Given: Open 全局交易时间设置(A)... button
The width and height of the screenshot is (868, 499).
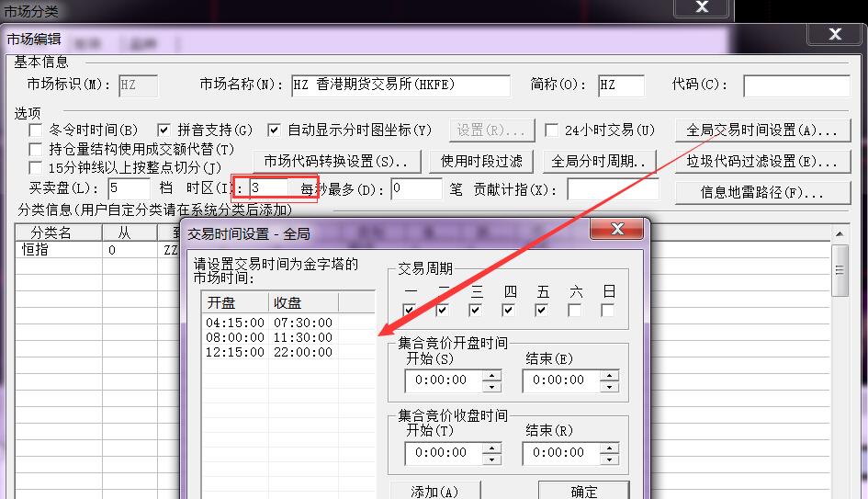Looking at the screenshot, I should [762, 130].
